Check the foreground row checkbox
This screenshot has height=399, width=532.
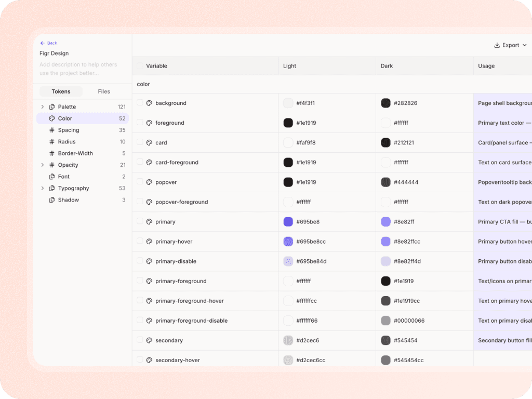point(140,122)
